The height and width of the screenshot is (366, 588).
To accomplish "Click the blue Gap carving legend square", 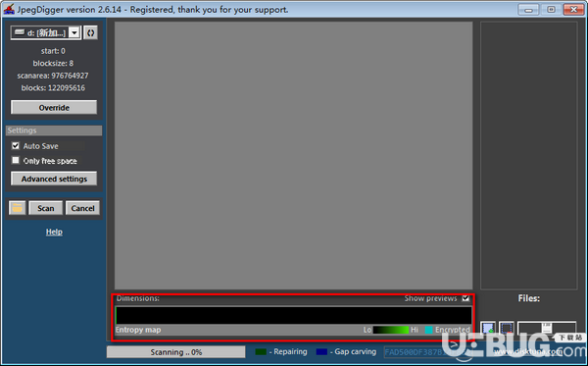I will click(x=321, y=351).
